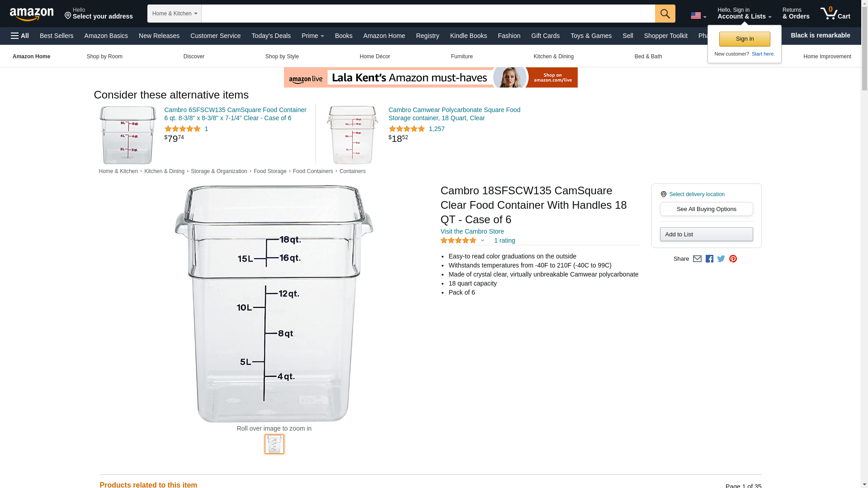Expand the star rating breakdown chevron
This screenshot has width=868, height=488.
pyautogui.click(x=482, y=240)
